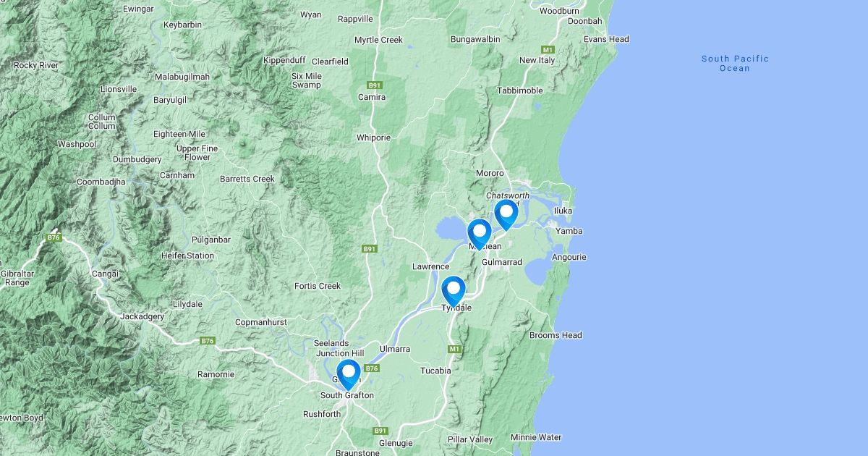
Task: Click the B76 shield beside Grafton pin
Action: tap(372, 368)
